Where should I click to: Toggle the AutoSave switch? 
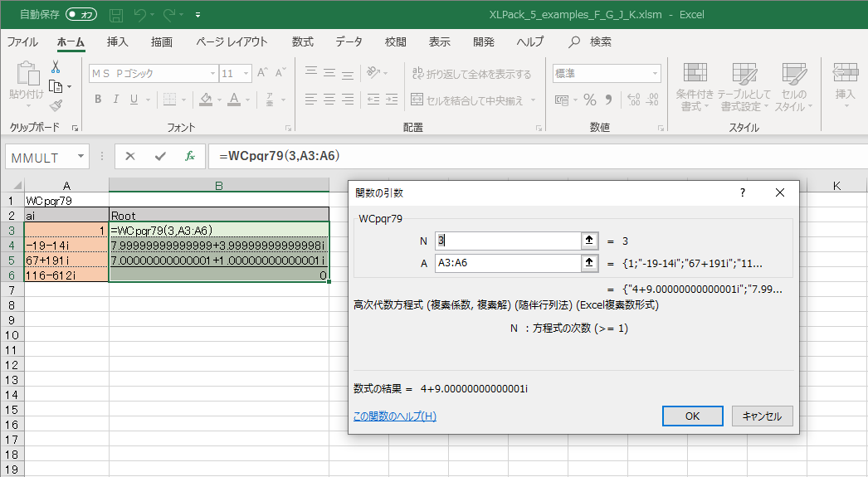tap(81, 15)
